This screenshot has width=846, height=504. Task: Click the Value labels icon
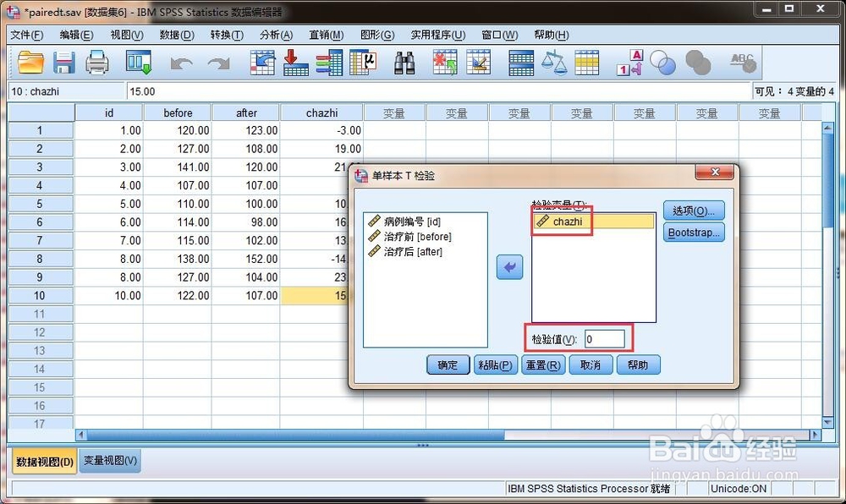630,63
